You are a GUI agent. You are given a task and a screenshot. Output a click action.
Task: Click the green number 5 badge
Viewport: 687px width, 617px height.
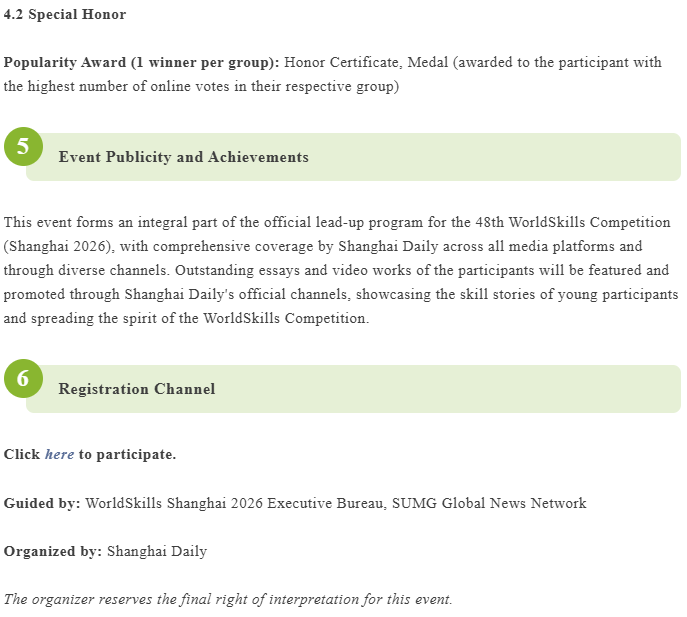click(x=23, y=147)
